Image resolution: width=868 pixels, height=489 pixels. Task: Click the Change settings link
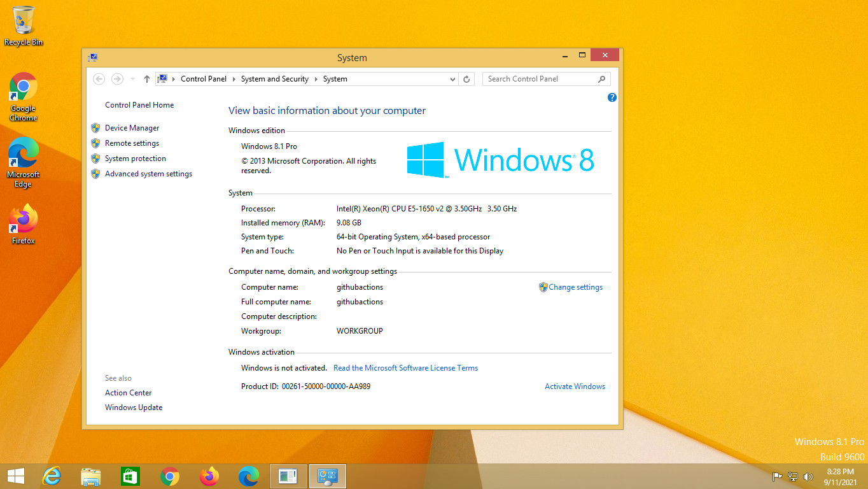pos(576,287)
